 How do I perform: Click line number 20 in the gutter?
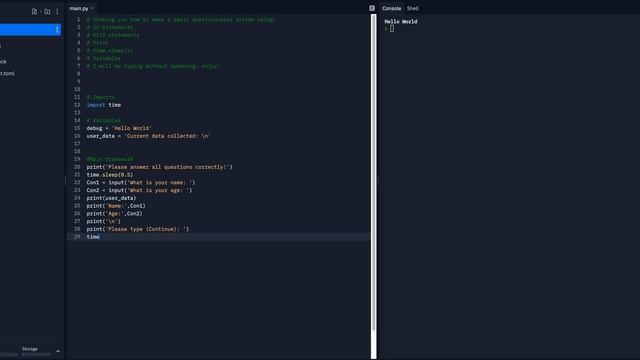point(77,167)
